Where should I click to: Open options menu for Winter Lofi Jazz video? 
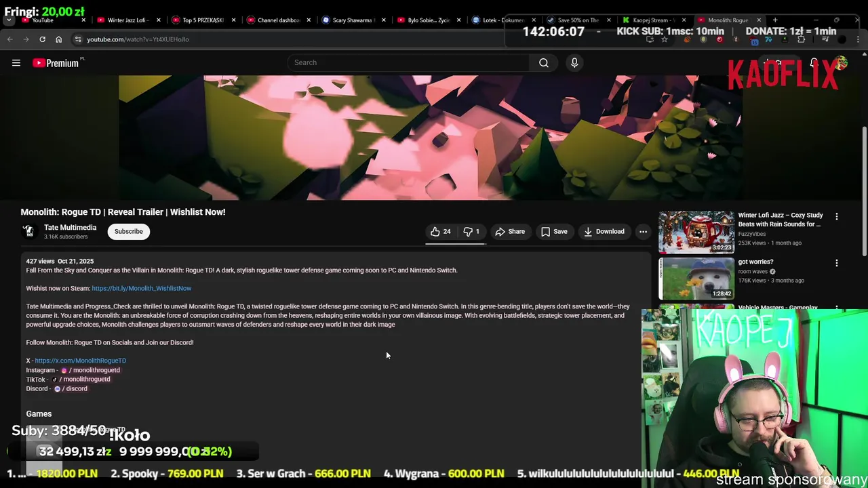[836, 217]
